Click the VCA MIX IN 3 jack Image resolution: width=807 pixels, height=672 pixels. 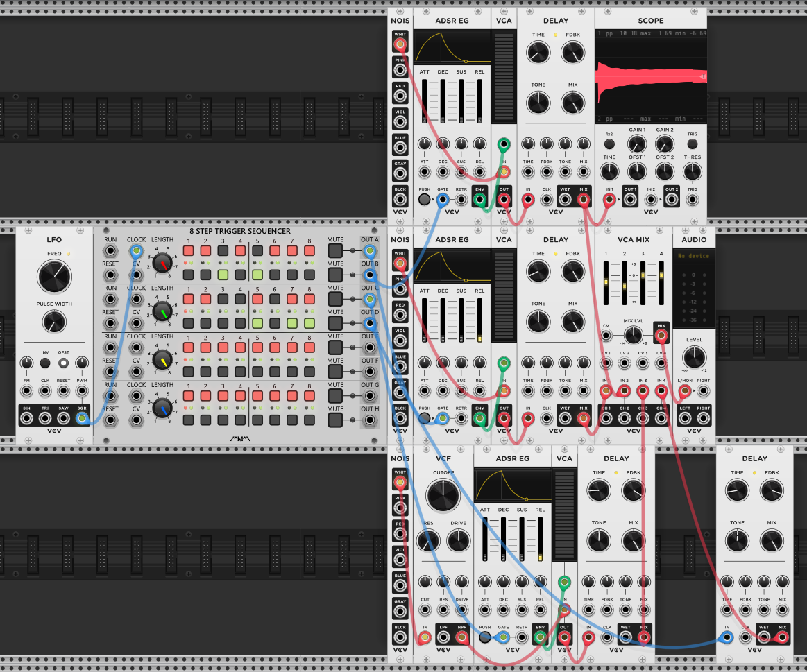point(643,391)
